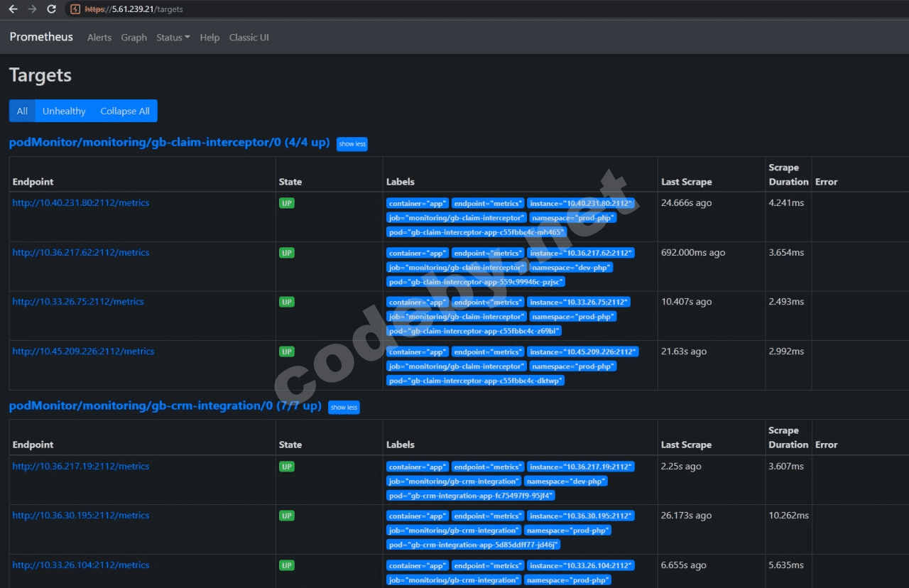The width and height of the screenshot is (909, 588).
Task: Click last scrape value 10.407s ago
Action: 686,301
